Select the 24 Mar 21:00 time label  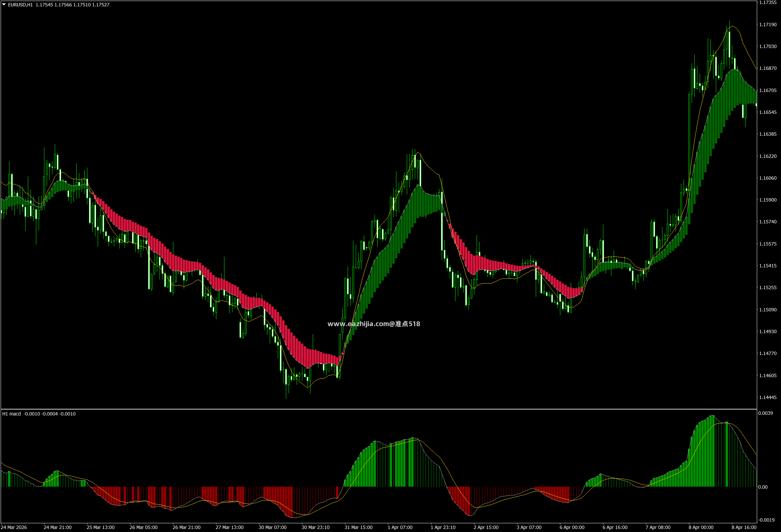(57, 528)
